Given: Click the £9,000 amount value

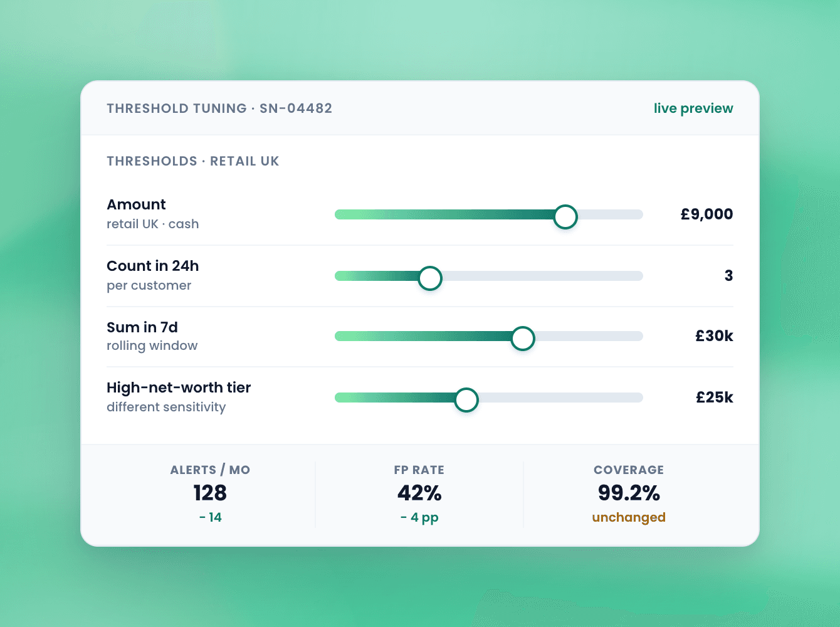Looking at the screenshot, I should tap(706, 214).
